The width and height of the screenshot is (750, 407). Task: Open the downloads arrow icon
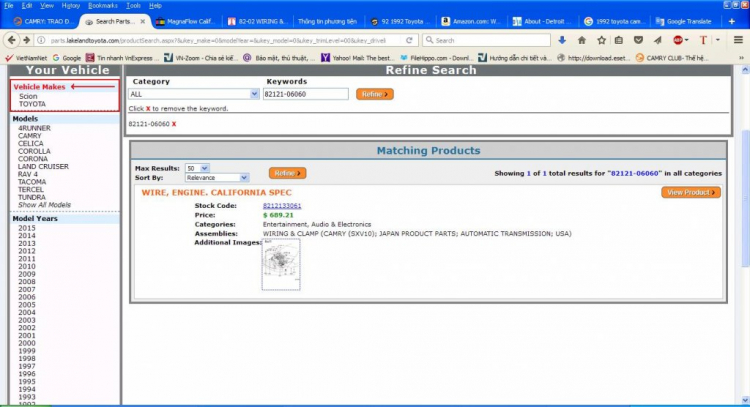562,40
